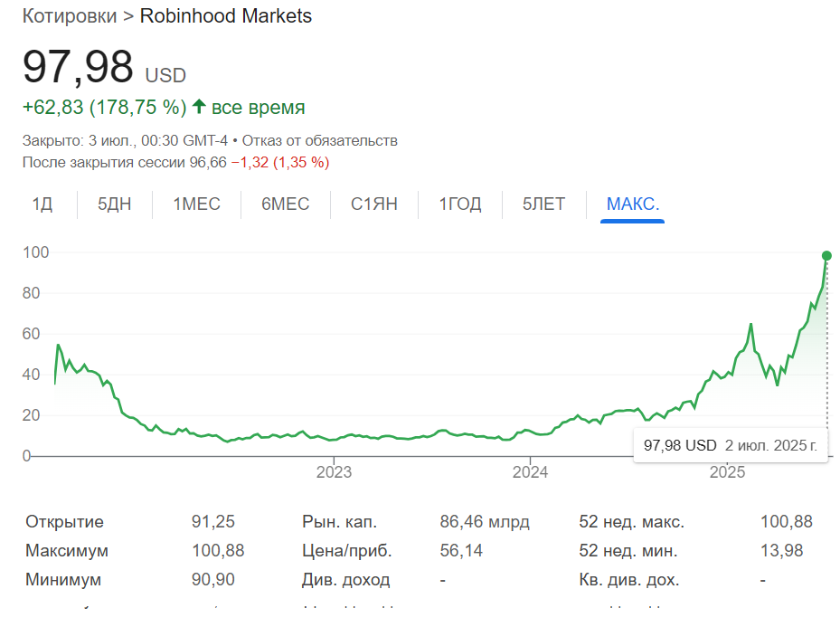Click the green endpoint dot on chart

826,256
